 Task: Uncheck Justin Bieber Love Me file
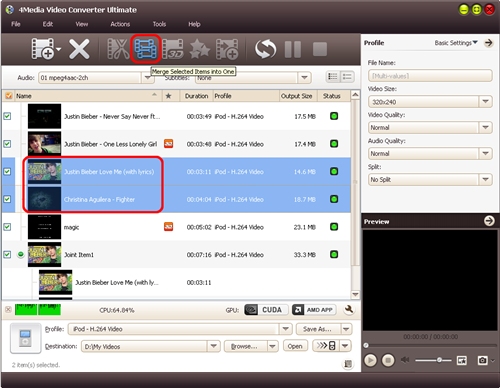click(7, 171)
